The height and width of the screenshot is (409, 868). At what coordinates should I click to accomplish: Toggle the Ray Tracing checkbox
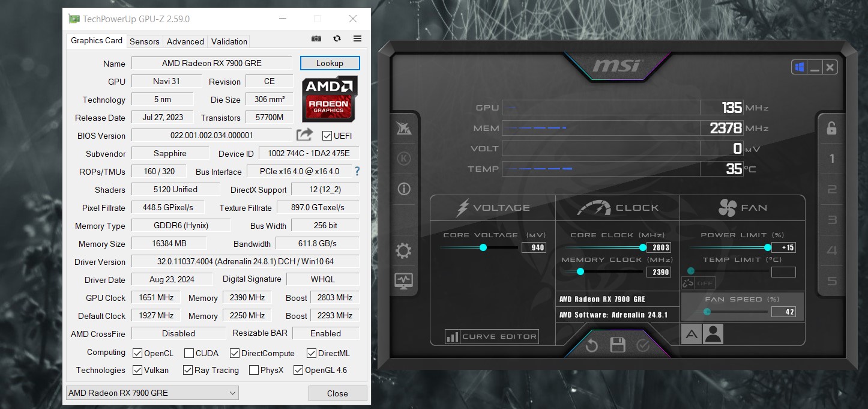[x=188, y=370]
